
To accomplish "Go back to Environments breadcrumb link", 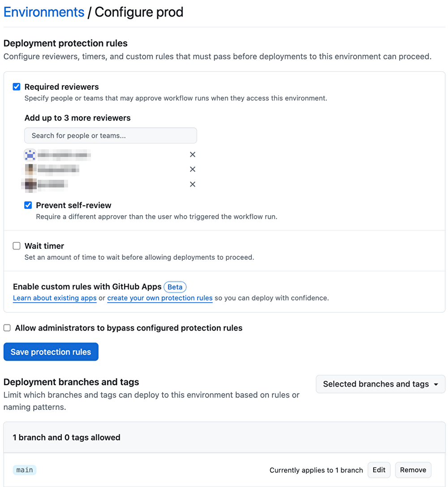I will coord(44,12).
